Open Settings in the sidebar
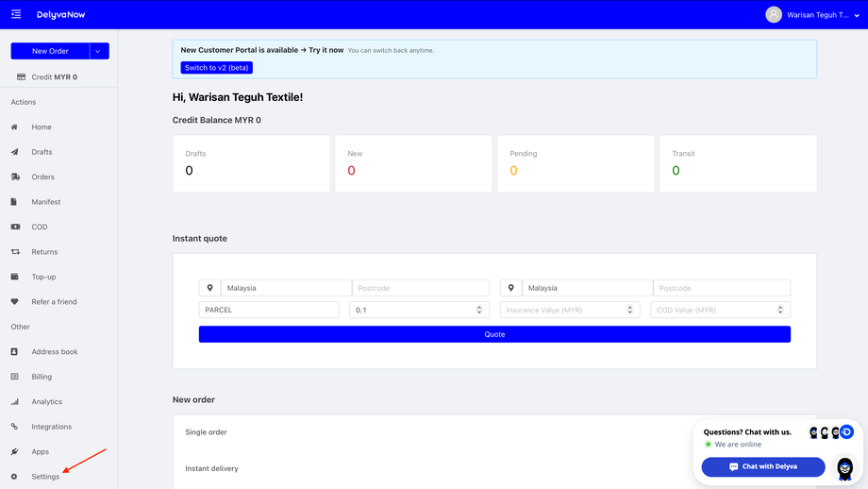Image resolution: width=868 pixels, height=489 pixels. click(x=45, y=477)
